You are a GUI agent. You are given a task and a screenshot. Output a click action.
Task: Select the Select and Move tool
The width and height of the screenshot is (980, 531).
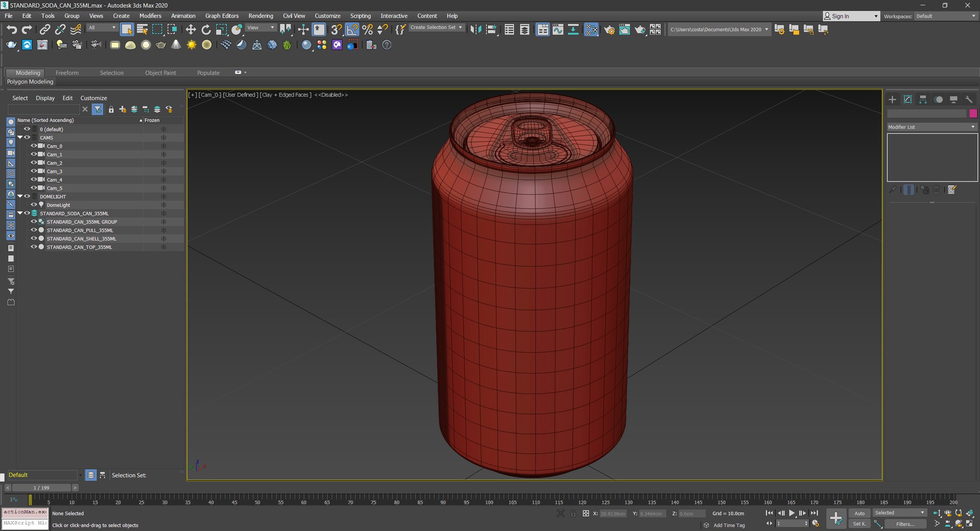(x=190, y=30)
